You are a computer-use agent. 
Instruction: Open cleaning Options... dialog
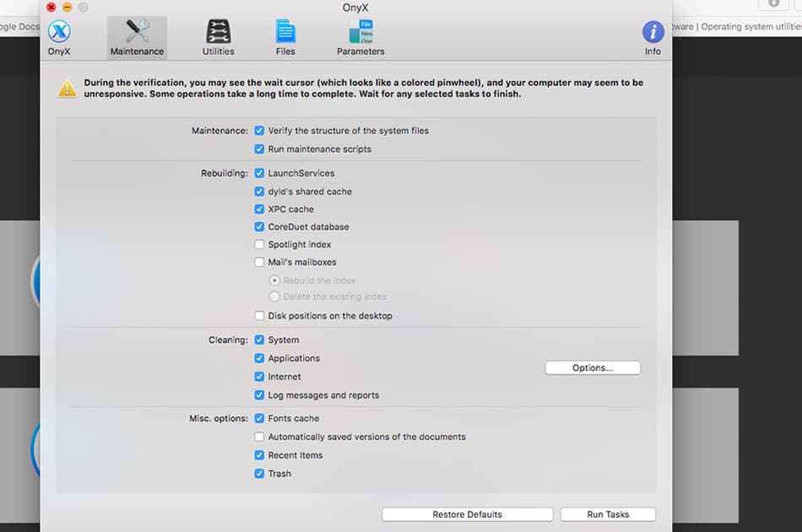coord(593,368)
